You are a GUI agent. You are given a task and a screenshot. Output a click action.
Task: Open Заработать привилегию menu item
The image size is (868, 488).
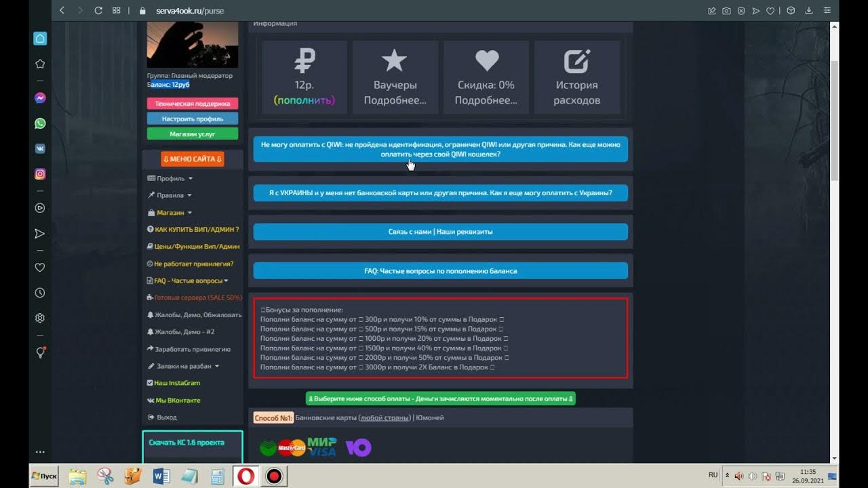point(189,349)
